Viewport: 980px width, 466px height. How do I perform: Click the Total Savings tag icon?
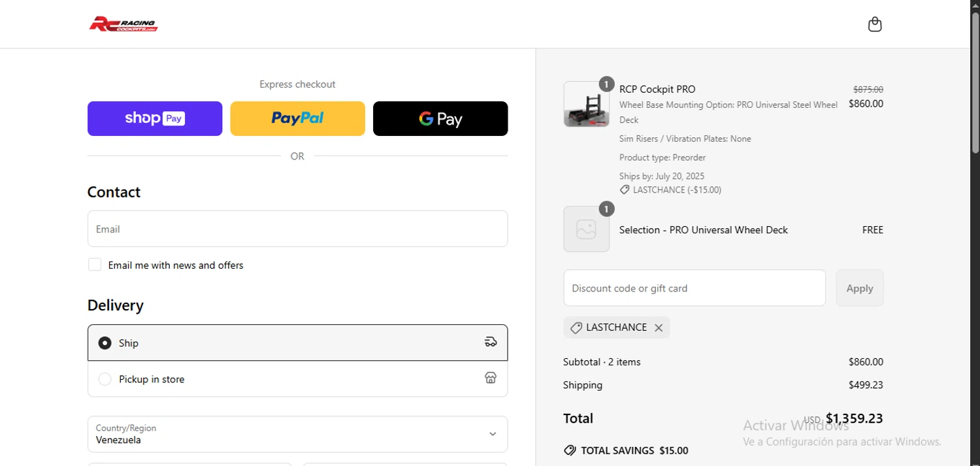pyautogui.click(x=570, y=450)
